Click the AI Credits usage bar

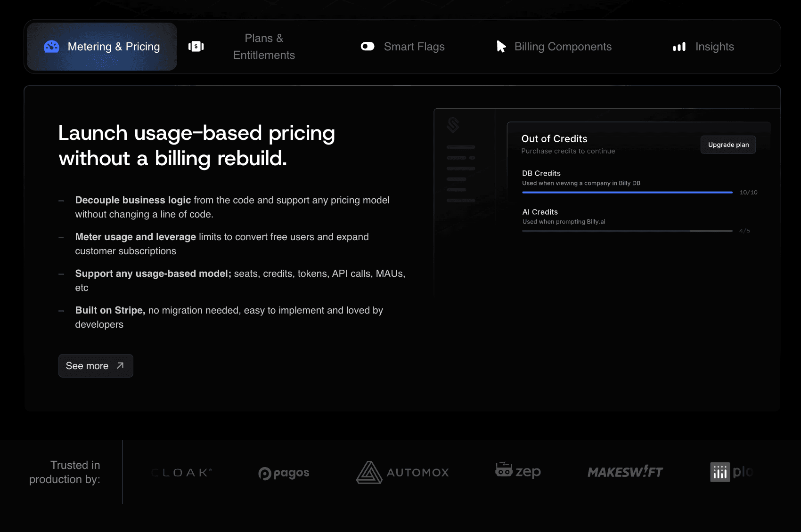627,231
